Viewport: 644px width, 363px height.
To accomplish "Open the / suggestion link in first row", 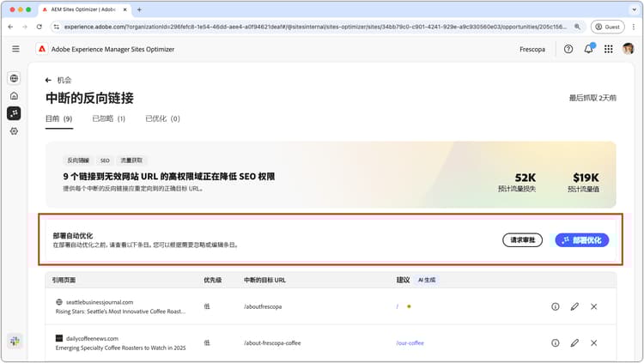I will point(398,306).
